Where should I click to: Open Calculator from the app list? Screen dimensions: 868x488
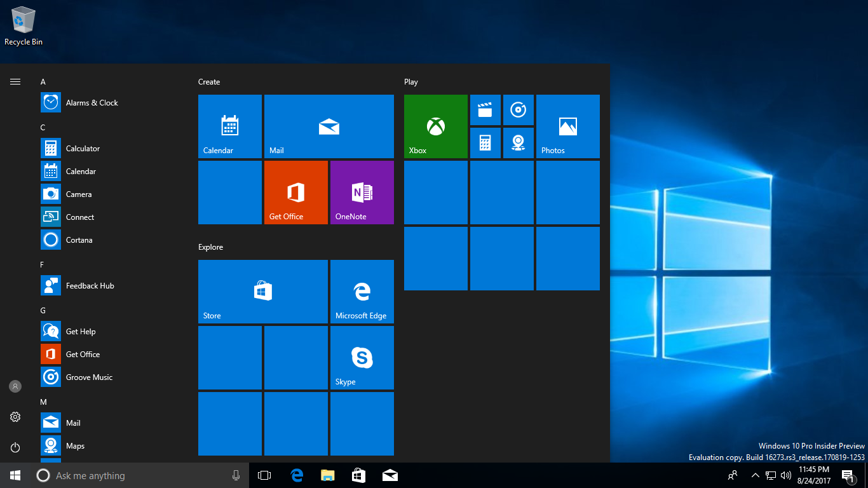click(112, 149)
